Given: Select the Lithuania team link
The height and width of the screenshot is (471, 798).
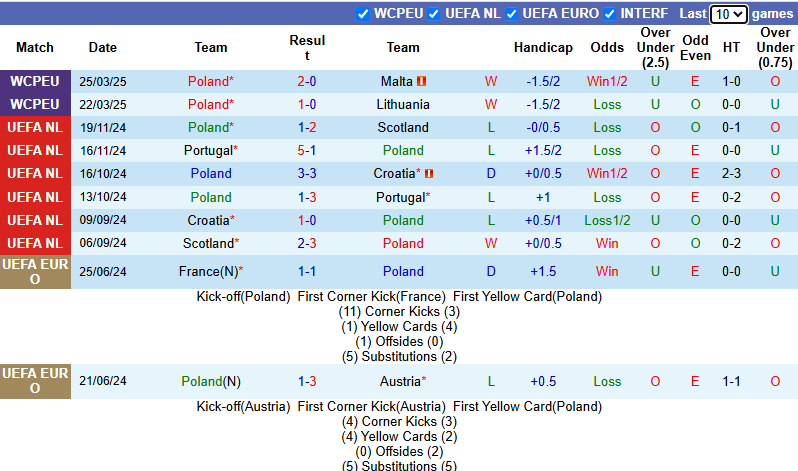Looking at the screenshot, I should pyautogui.click(x=403, y=104).
